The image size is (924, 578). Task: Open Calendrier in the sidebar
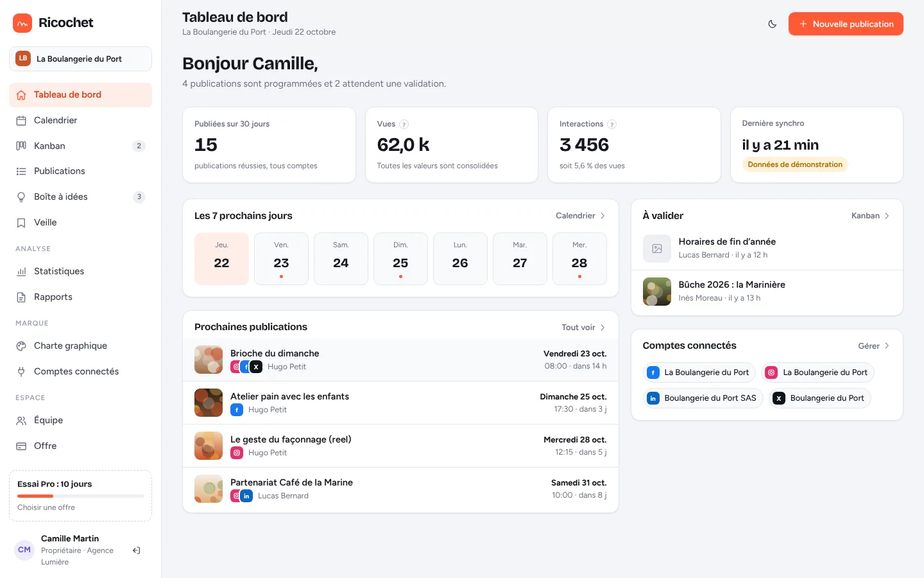click(80, 120)
